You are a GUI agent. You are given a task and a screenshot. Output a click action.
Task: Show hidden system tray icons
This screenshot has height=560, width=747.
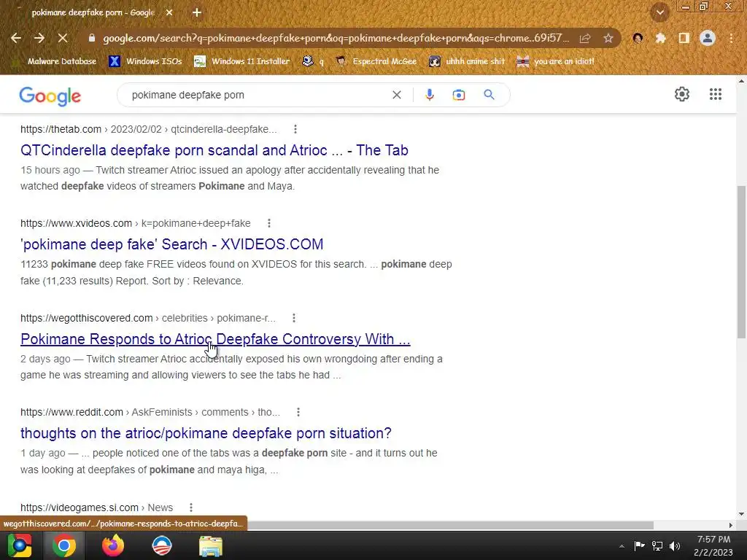(x=622, y=546)
